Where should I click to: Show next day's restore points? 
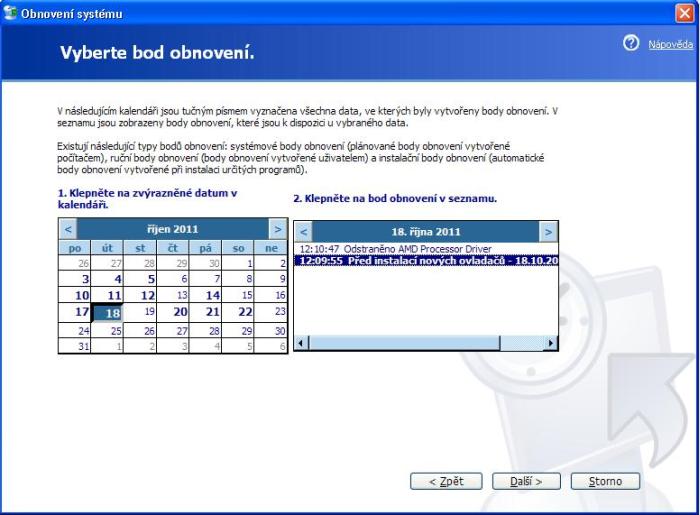click(x=547, y=232)
